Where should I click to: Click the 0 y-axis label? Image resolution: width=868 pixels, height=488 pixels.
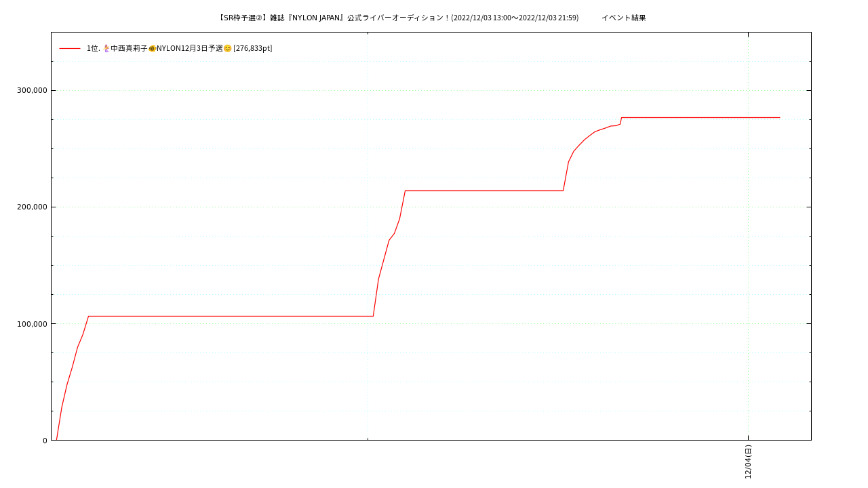(45, 441)
